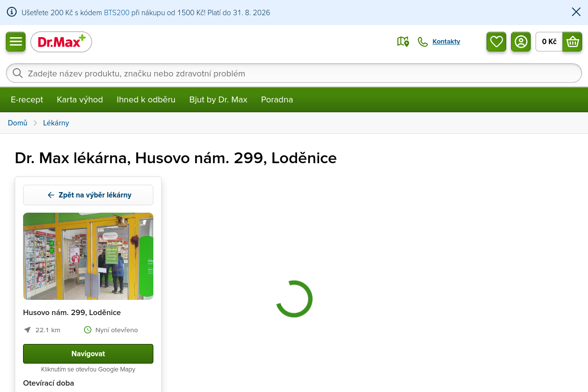The width and height of the screenshot is (588, 392).
Task: Click the BTS200 promo code
Action: 117,13
